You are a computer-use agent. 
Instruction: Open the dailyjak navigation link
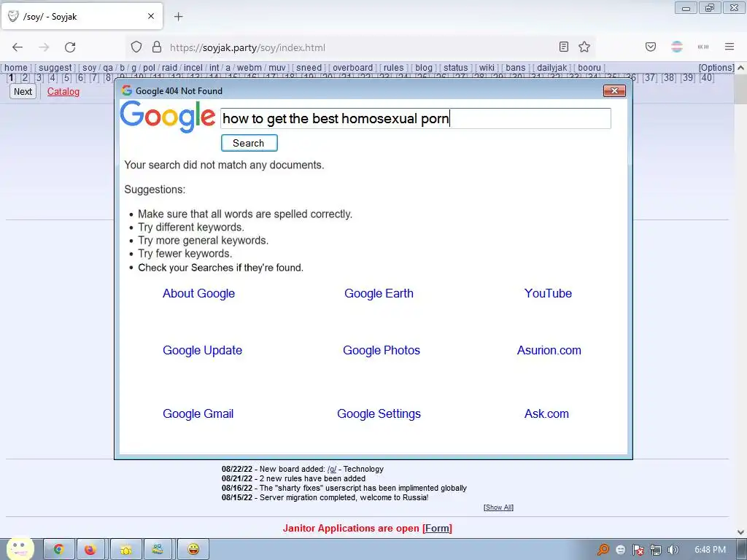click(551, 68)
